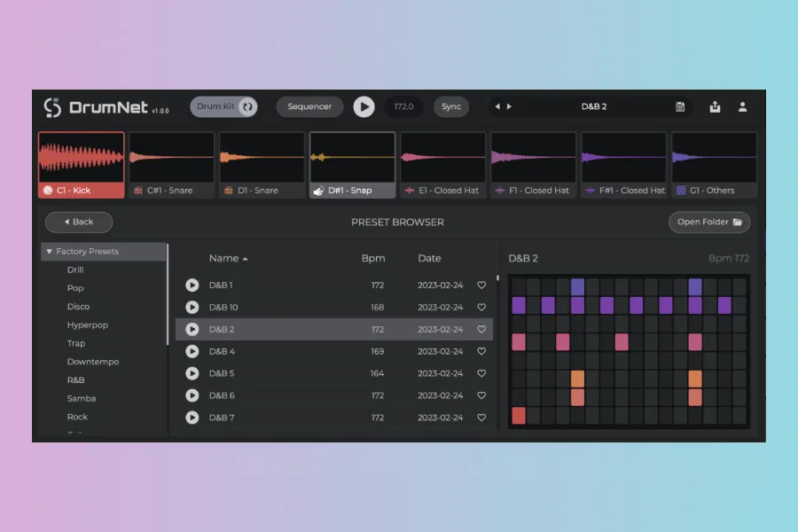The height and width of the screenshot is (532, 798).
Task: Preview the D&B 5 preset with its play icon
Action: pos(192,373)
